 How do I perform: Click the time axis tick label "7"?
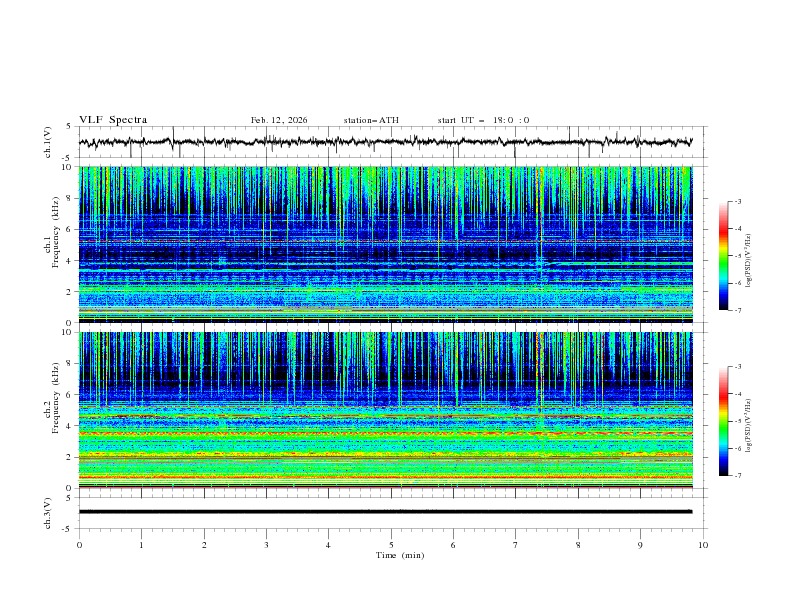[x=516, y=545]
